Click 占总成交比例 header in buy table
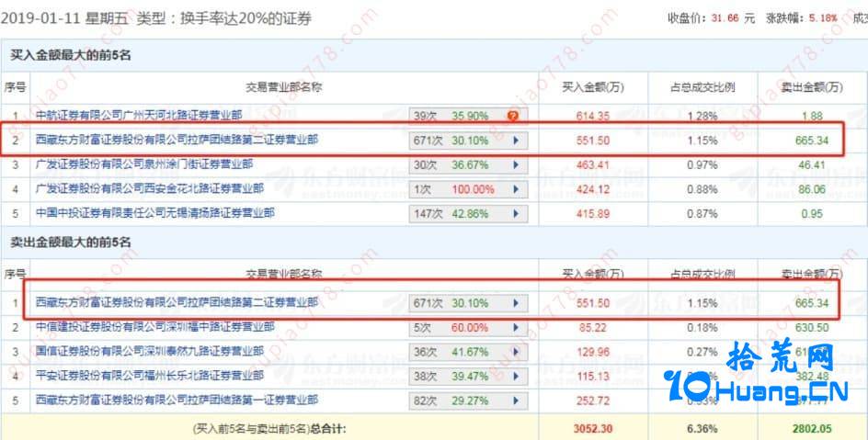Viewport: 868px width, 440px height. pos(702,87)
